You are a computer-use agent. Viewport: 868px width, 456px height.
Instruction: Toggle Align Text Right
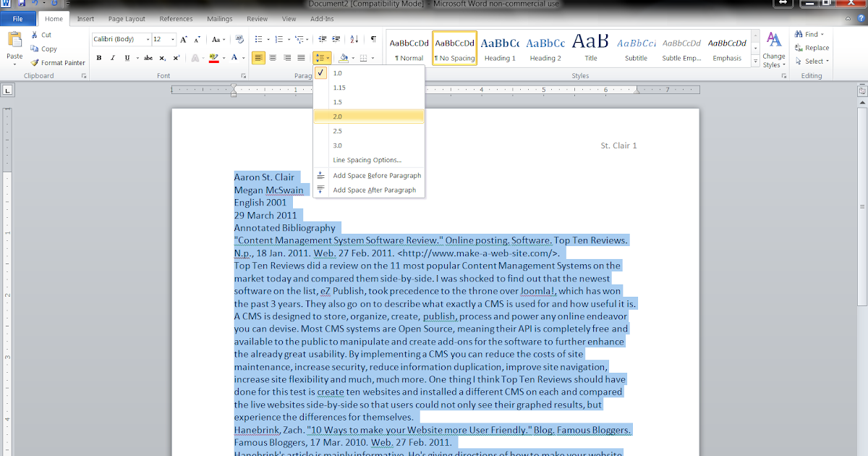coord(287,58)
